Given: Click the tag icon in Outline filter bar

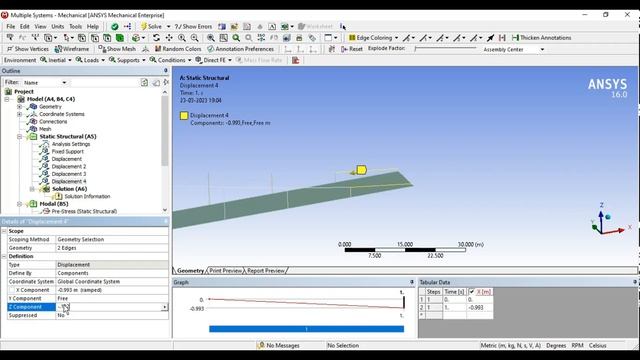Looking at the screenshot, I should tap(156, 82).
